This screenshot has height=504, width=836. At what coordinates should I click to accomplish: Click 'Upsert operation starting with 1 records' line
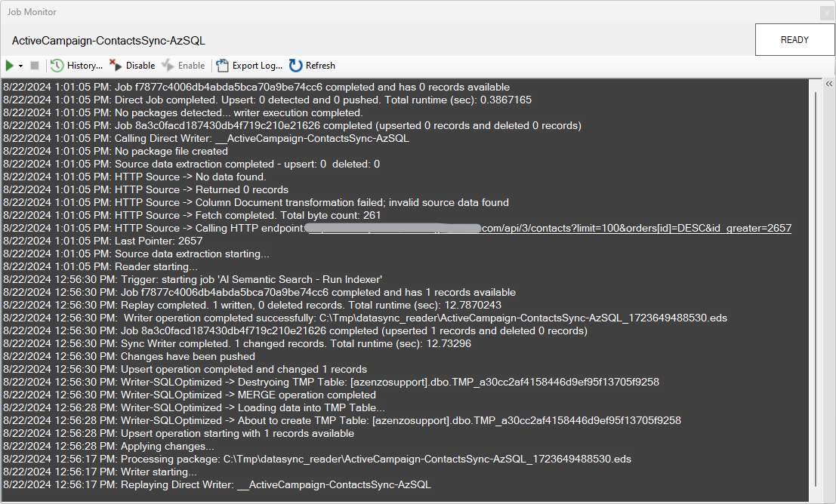click(179, 433)
